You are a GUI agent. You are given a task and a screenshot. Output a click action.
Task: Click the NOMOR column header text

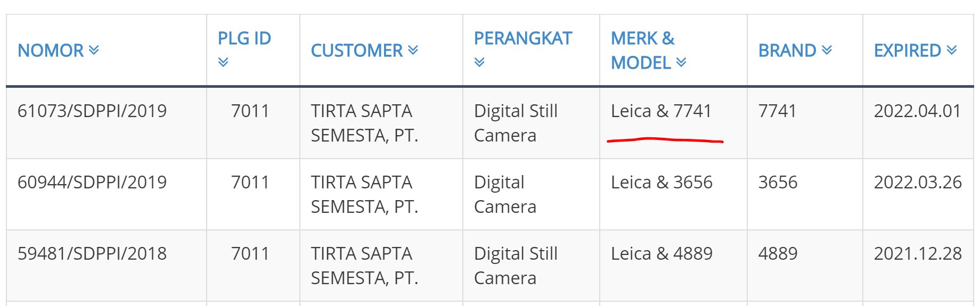[x=51, y=51]
